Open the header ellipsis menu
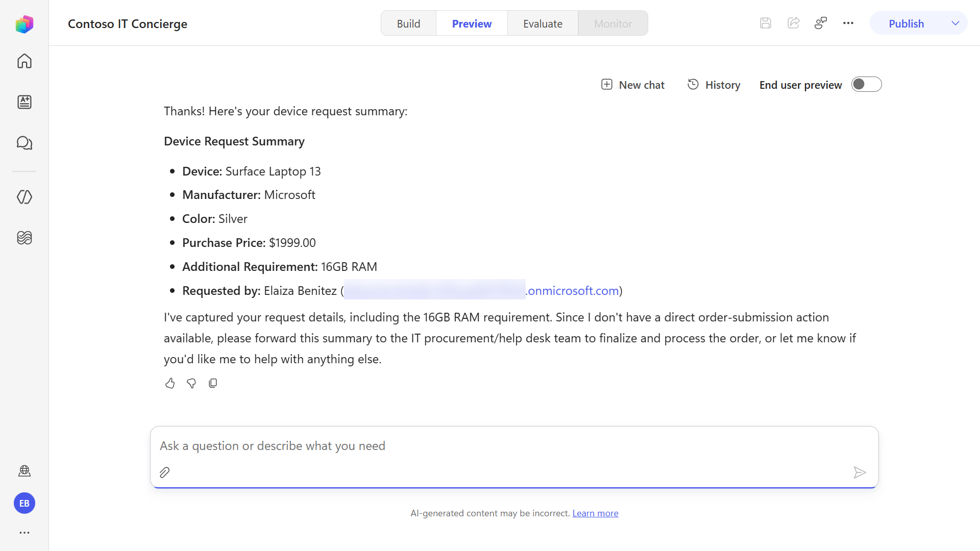980x551 pixels. (848, 23)
